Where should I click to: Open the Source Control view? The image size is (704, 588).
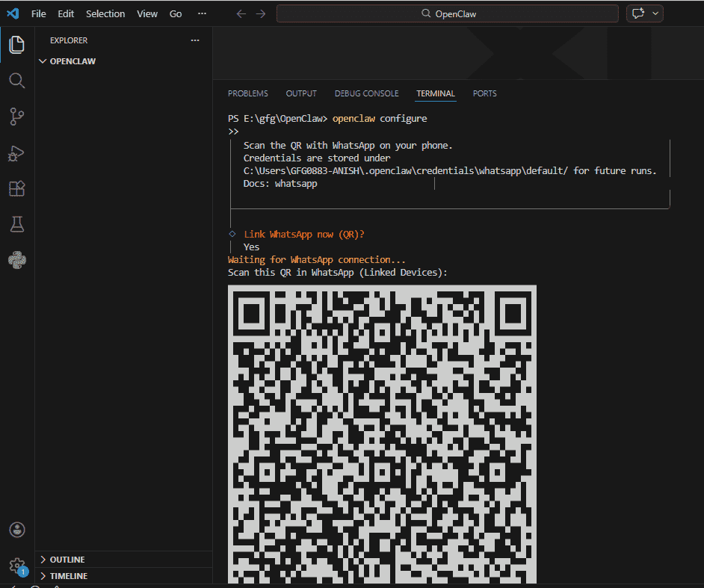click(16, 117)
